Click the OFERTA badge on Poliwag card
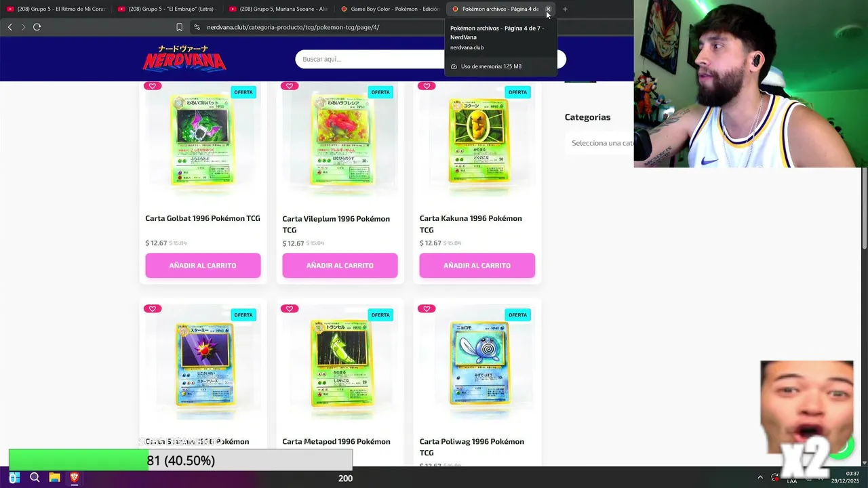This screenshot has width=868, height=488. pos(517,314)
